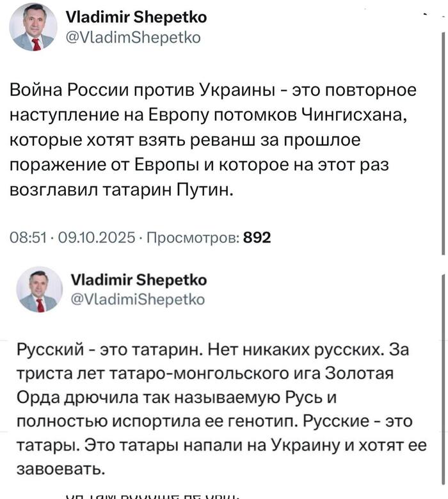Open the Просмотров view count label
448x499 pixels.
pyautogui.click(x=191, y=238)
